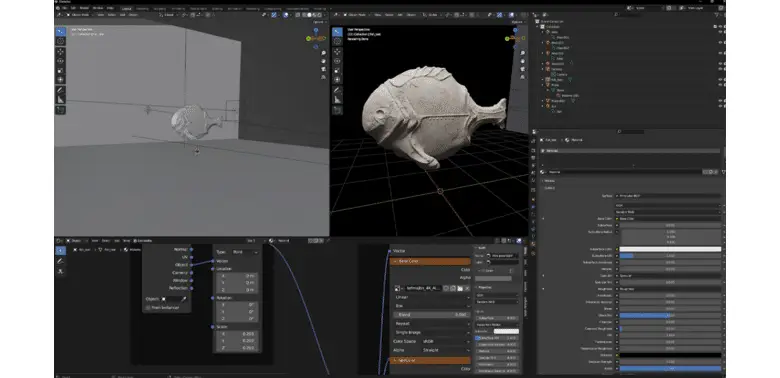
Task: Select the Move tool in left viewport
Action: point(61,52)
